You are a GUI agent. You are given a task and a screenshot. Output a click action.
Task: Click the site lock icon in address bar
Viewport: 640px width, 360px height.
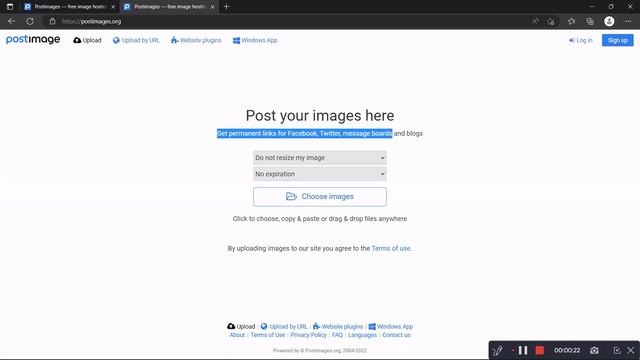(52, 21)
